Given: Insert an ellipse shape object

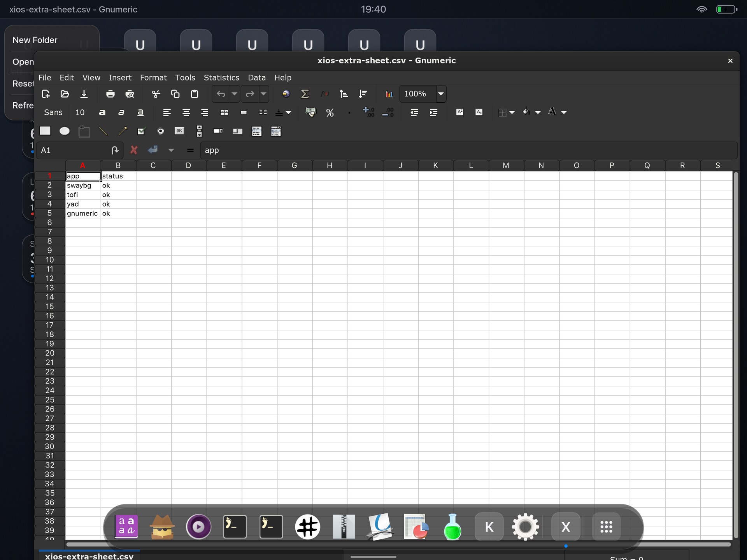Looking at the screenshot, I should pos(65,131).
